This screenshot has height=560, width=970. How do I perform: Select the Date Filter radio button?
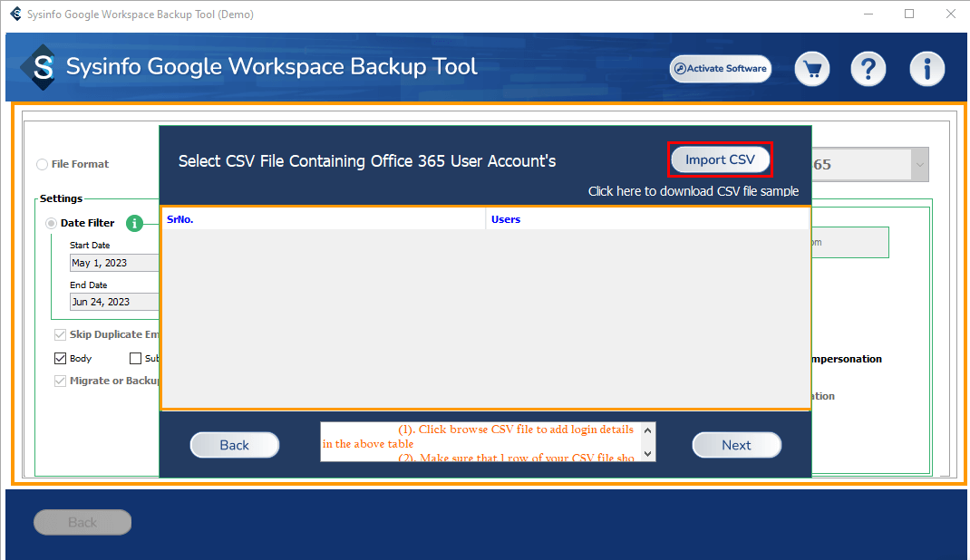51,223
